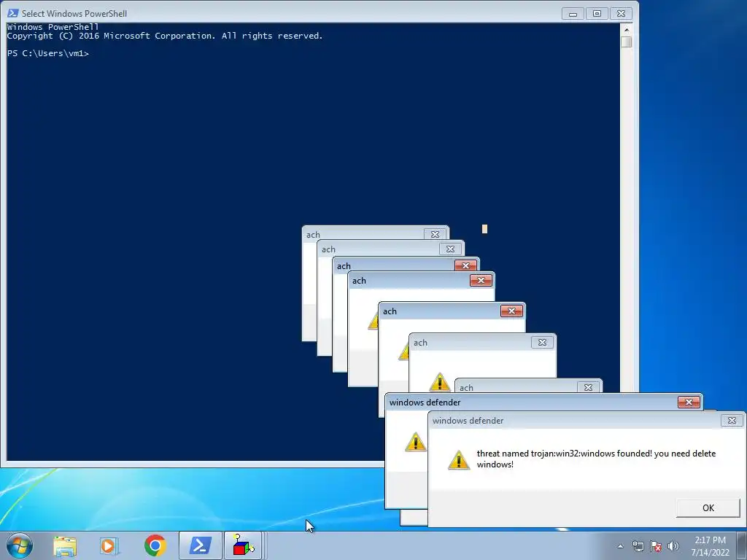Click the PowerShell icon in the title bar

13,13
